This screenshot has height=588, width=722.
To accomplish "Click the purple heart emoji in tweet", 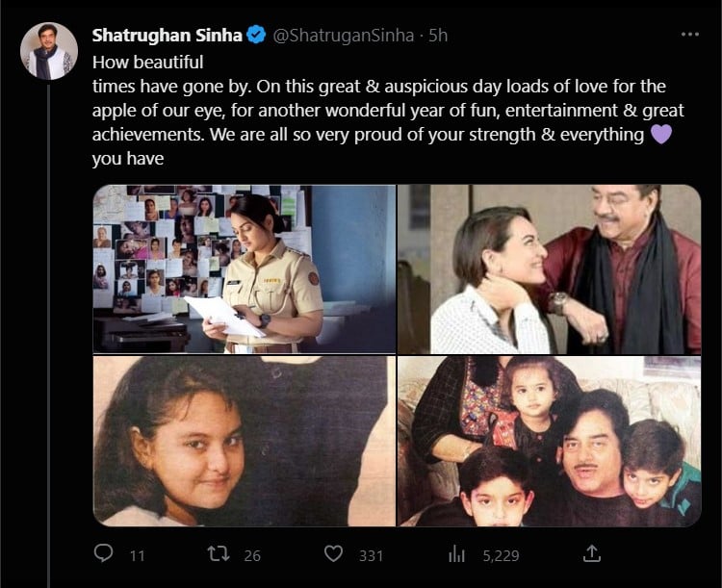I will (661, 135).
